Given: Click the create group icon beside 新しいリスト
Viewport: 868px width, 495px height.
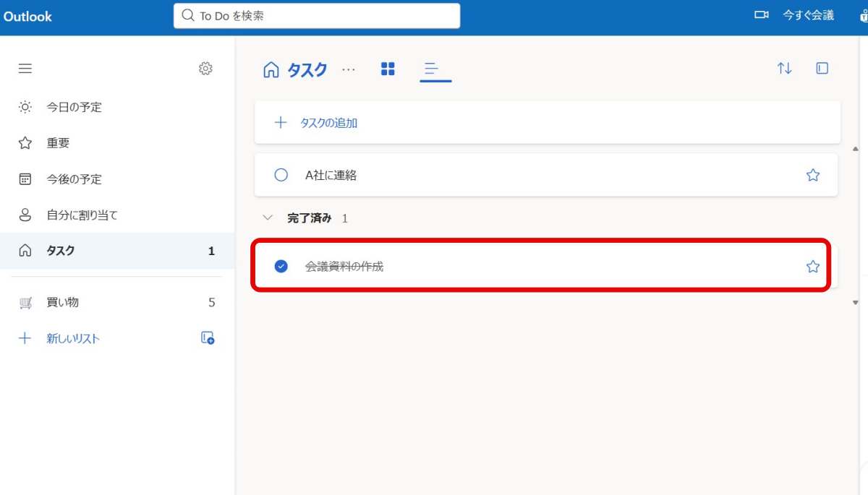Looking at the screenshot, I should click(x=207, y=337).
